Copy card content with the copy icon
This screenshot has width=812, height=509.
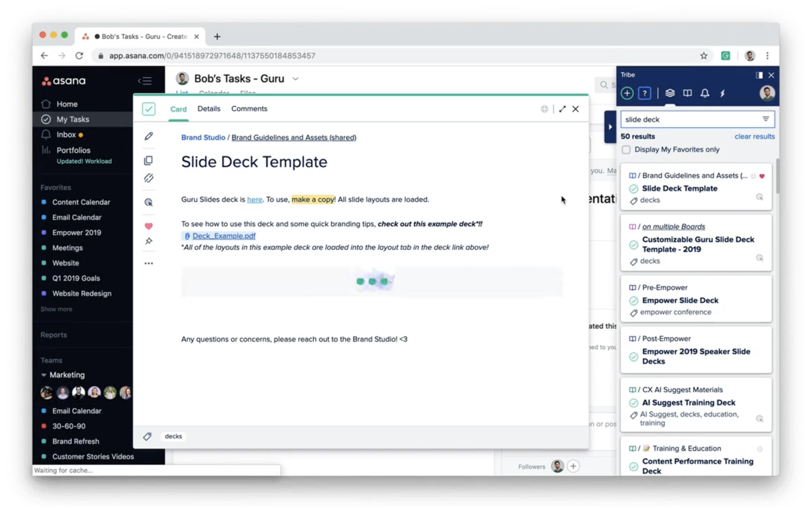pos(149,160)
